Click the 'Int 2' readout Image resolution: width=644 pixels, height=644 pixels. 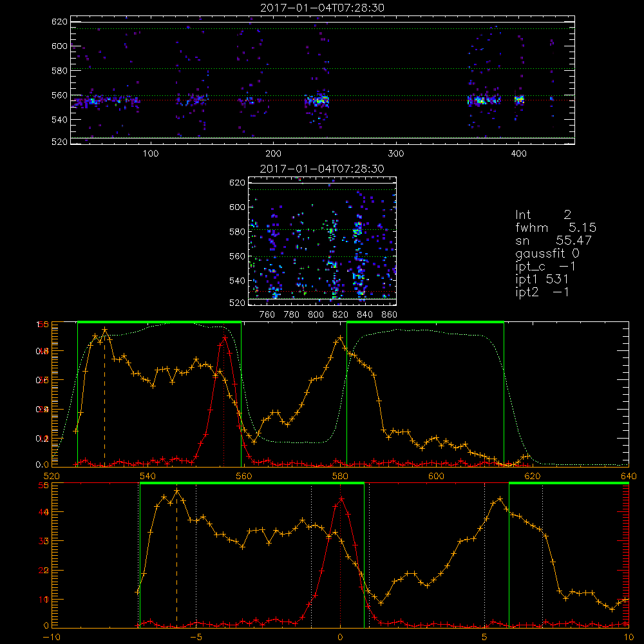point(543,215)
